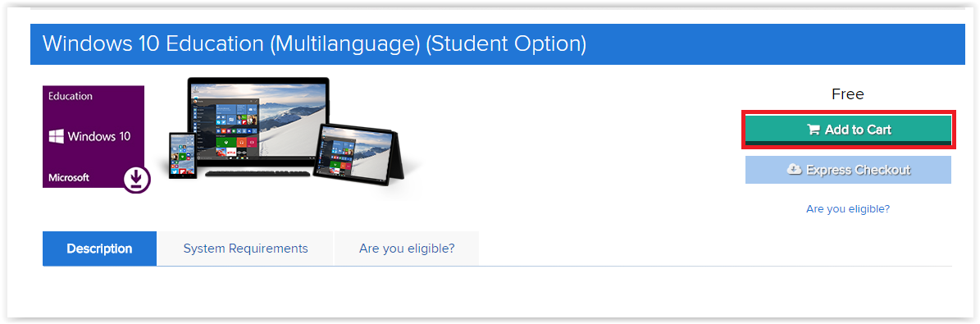Click the Free price label
The height and width of the screenshot is (324, 980).
point(848,94)
